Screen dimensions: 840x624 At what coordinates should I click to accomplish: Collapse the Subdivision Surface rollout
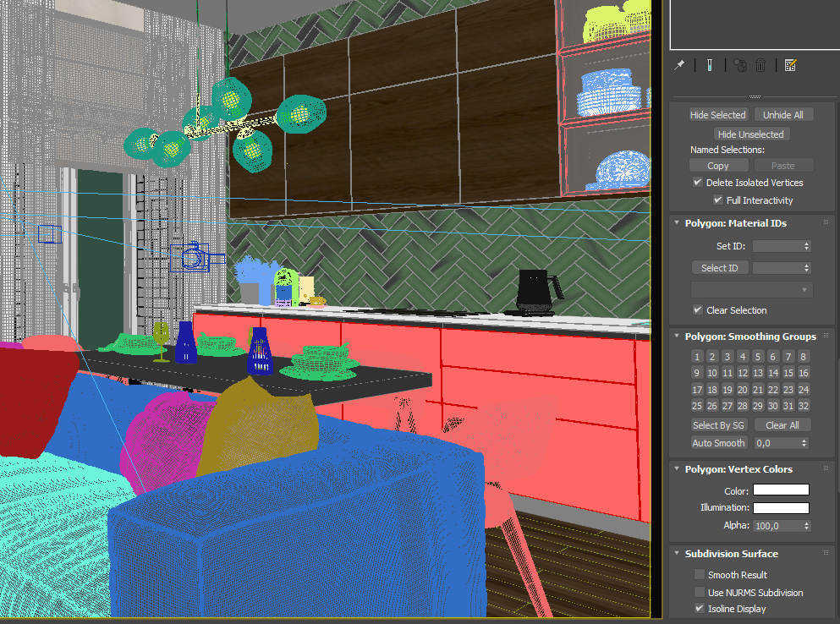(x=677, y=553)
